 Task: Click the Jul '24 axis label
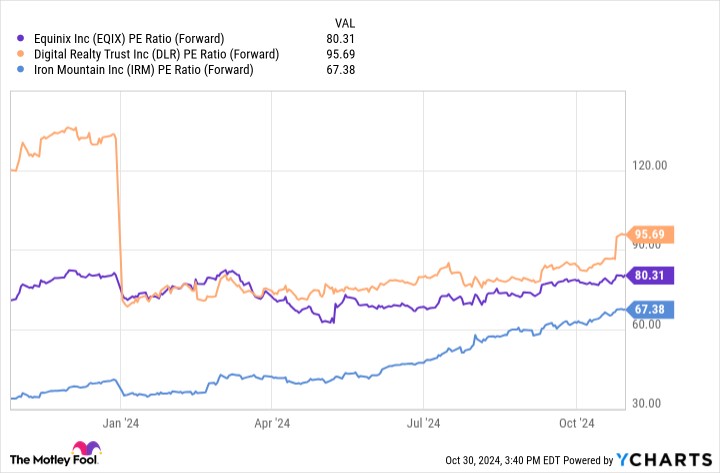pyautogui.click(x=423, y=423)
